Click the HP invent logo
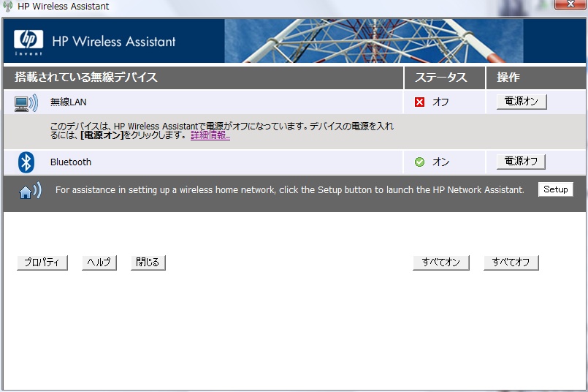Viewport: 588px width, 392px height. 28,42
